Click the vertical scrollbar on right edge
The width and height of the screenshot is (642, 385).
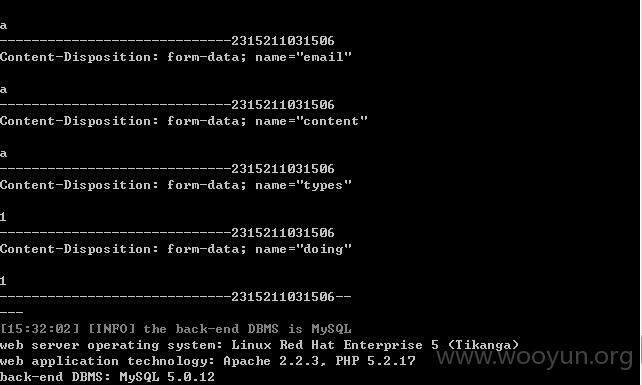[x=640, y=192]
